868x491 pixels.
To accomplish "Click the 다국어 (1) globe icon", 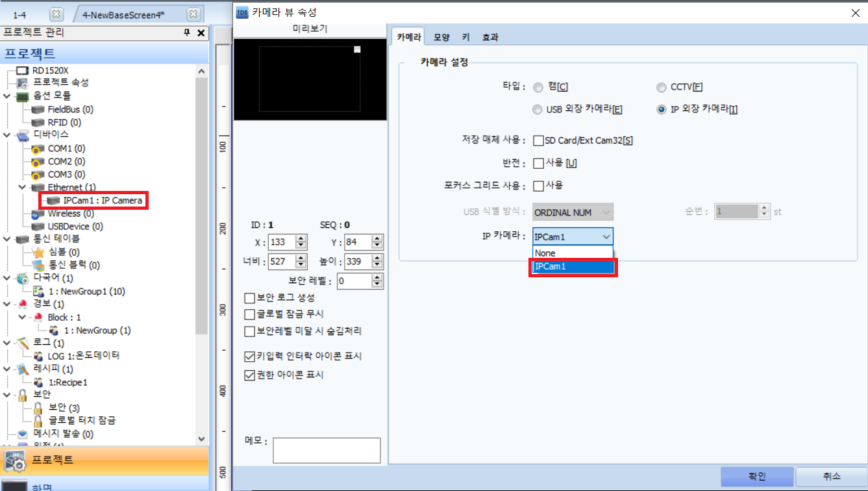I will [23, 278].
